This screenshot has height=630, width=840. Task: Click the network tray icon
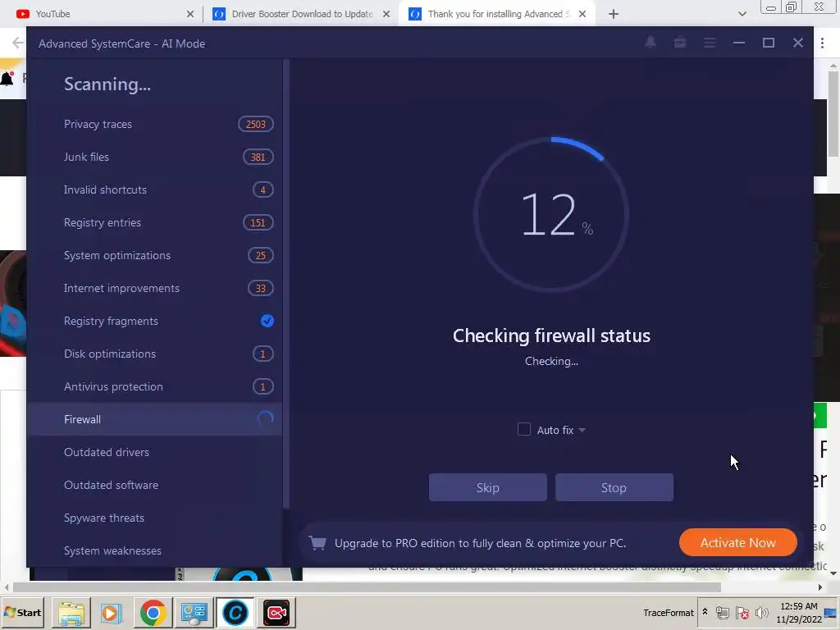(x=722, y=612)
